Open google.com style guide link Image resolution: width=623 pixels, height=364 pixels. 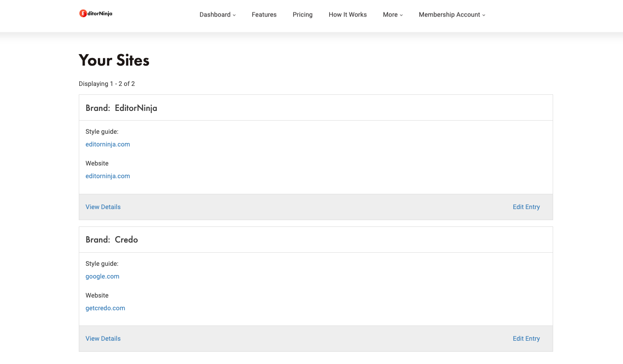(102, 276)
